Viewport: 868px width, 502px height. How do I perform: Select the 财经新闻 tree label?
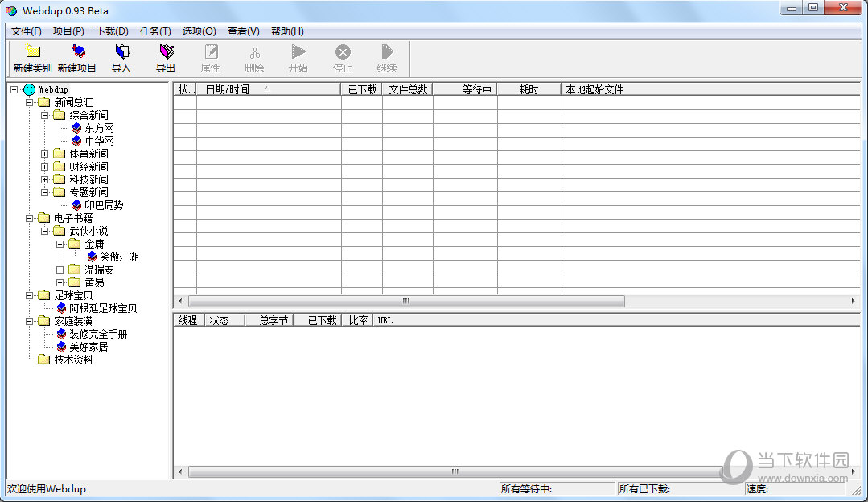(x=88, y=167)
